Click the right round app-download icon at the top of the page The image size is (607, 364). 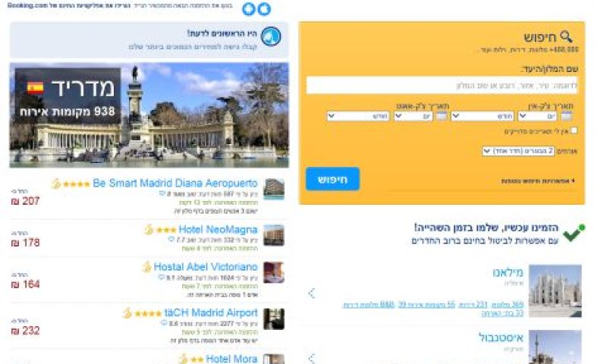[264, 9]
